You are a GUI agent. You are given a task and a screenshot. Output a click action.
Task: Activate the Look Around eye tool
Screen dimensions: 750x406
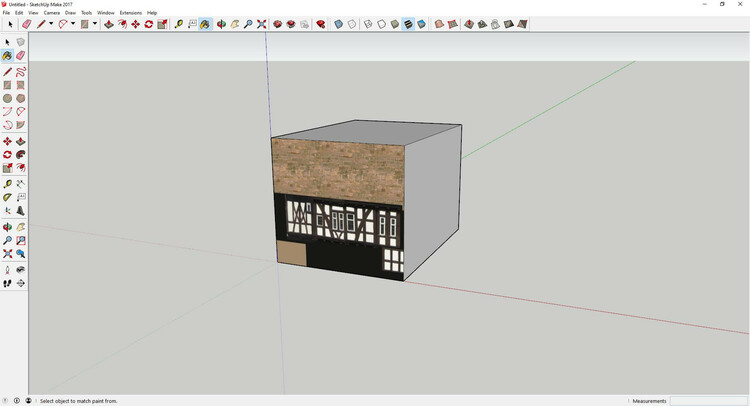(x=21, y=270)
